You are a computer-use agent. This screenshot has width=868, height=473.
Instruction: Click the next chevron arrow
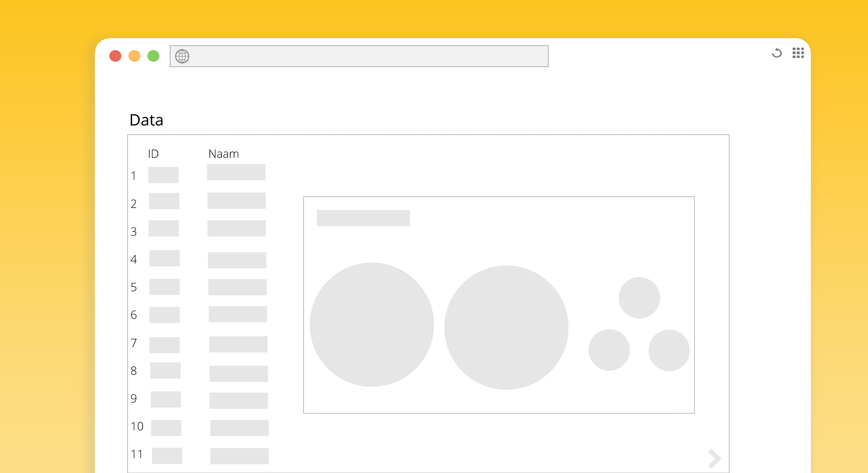[x=714, y=459]
